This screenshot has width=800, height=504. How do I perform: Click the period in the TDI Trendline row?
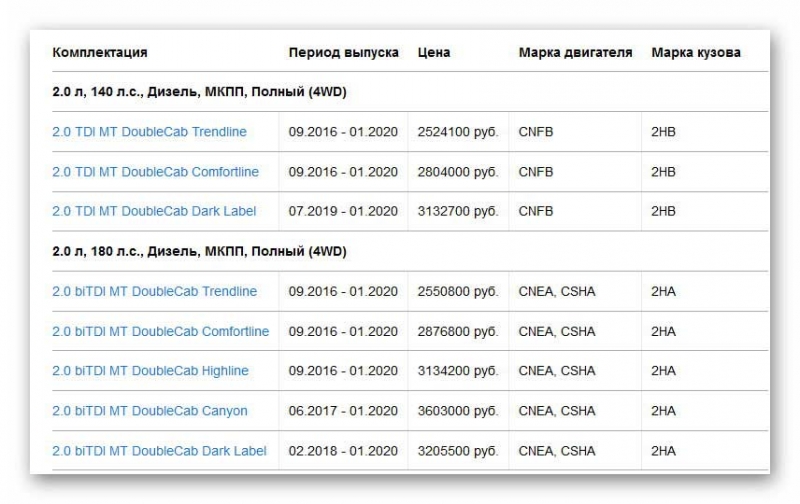343,132
